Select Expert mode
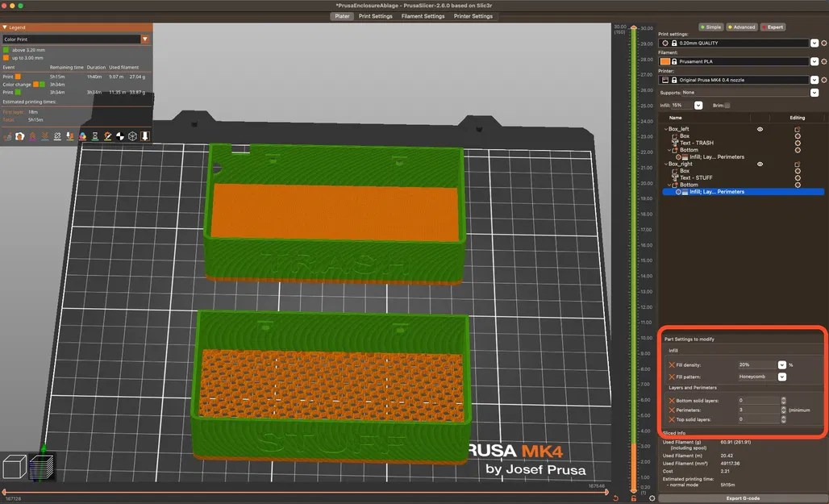The height and width of the screenshot is (504, 829). (773, 27)
